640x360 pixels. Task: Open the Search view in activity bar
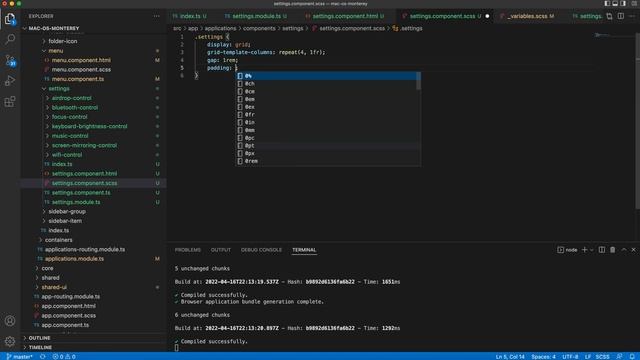(10, 39)
